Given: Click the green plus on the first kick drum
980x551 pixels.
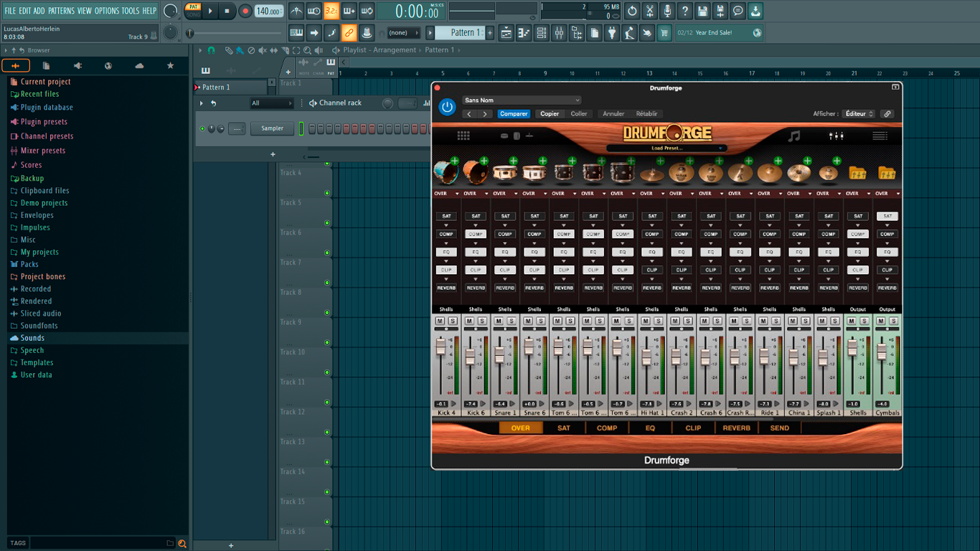Looking at the screenshot, I should tap(455, 161).
